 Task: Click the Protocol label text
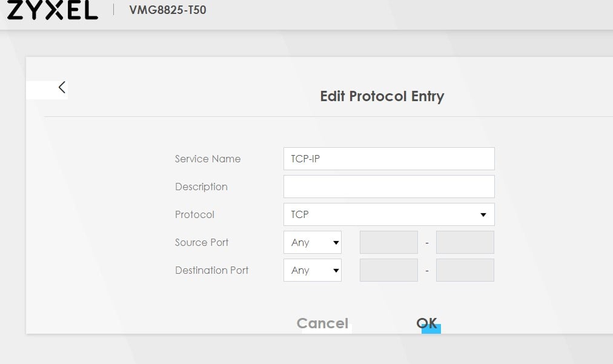click(x=194, y=214)
